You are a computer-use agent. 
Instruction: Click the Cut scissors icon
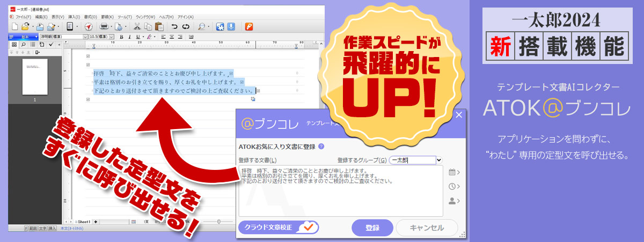[137, 26]
